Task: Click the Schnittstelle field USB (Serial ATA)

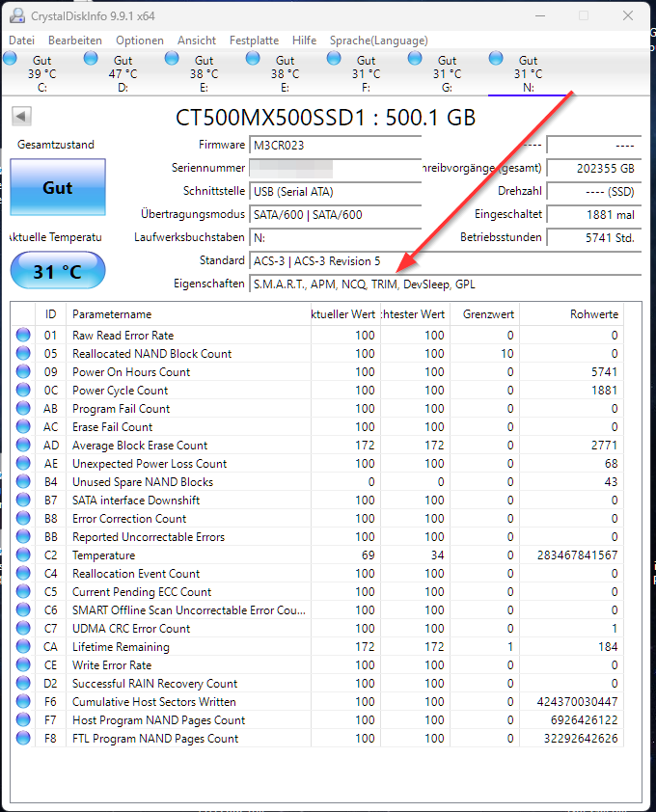Action: coord(335,192)
